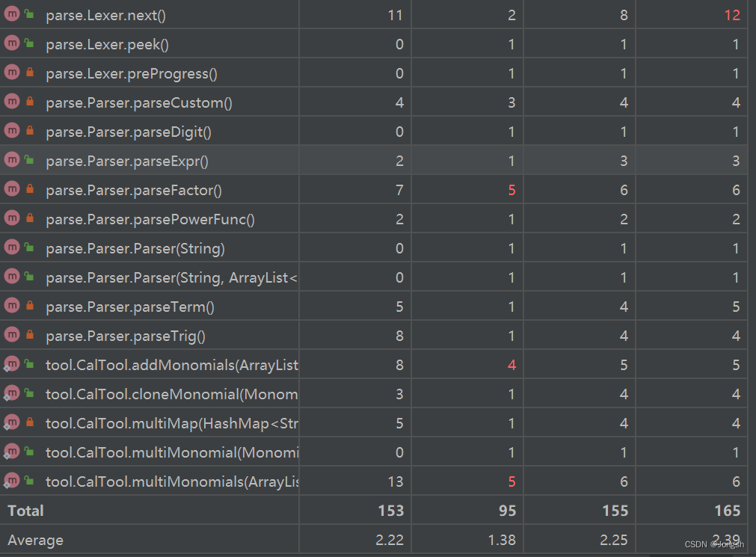756x557 pixels.
Task: Select the parse.Lexer.preProgress() method name
Action: (131, 74)
